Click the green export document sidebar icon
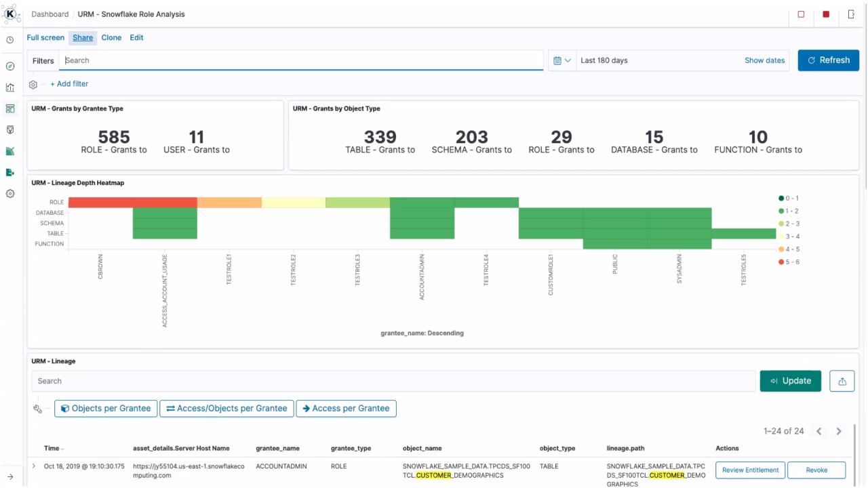The height and width of the screenshot is (488, 868). pos(10,172)
